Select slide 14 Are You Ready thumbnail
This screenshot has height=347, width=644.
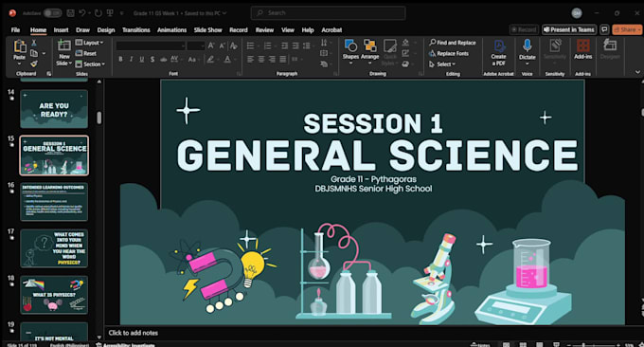(54, 109)
